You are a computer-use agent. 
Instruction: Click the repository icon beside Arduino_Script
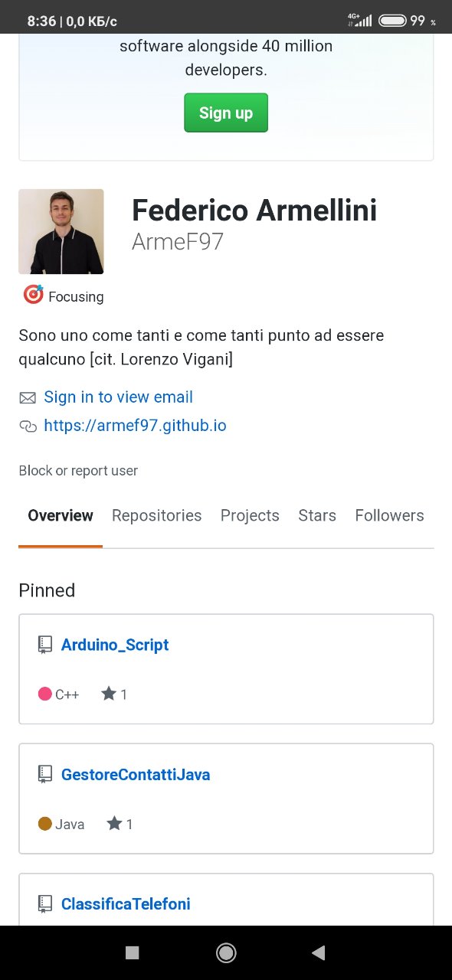click(x=45, y=645)
